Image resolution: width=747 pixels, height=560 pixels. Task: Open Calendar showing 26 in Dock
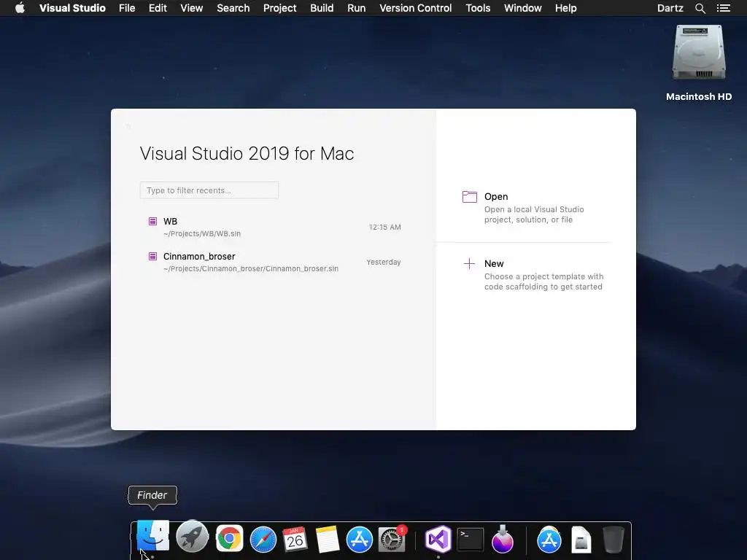tap(295, 539)
